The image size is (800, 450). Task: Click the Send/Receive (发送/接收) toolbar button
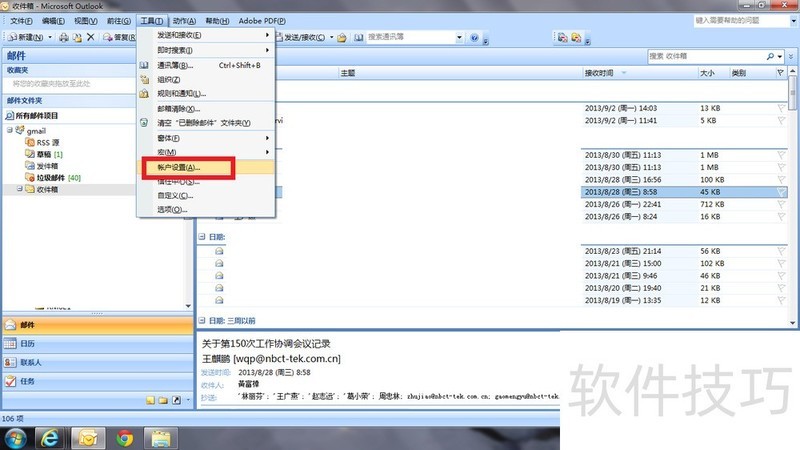pos(300,37)
